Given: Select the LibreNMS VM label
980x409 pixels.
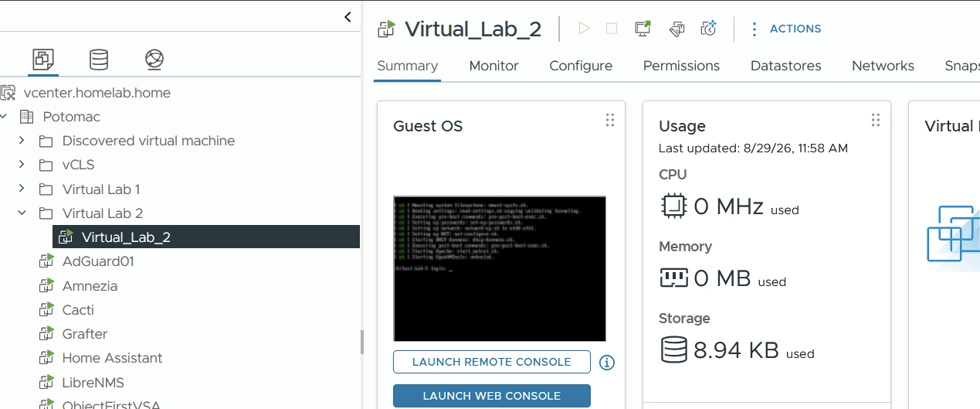Looking at the screenshot, I should point(93,383).
